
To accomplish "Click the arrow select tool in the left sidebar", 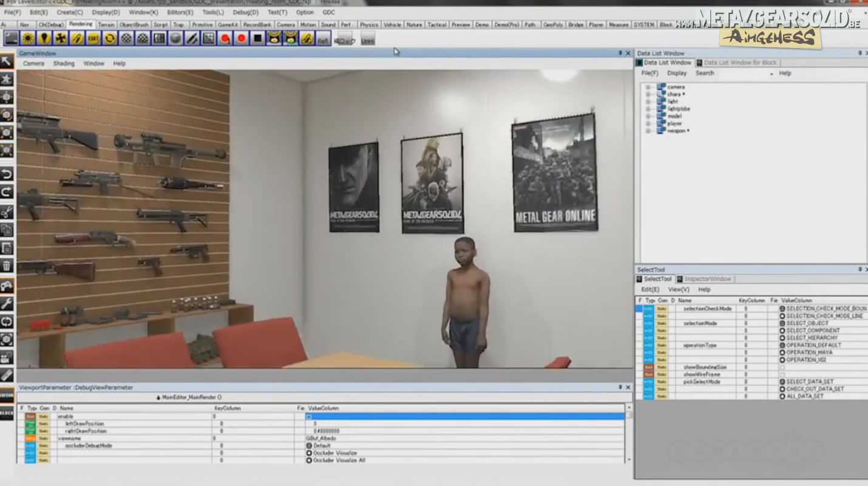I will point(7,61).
